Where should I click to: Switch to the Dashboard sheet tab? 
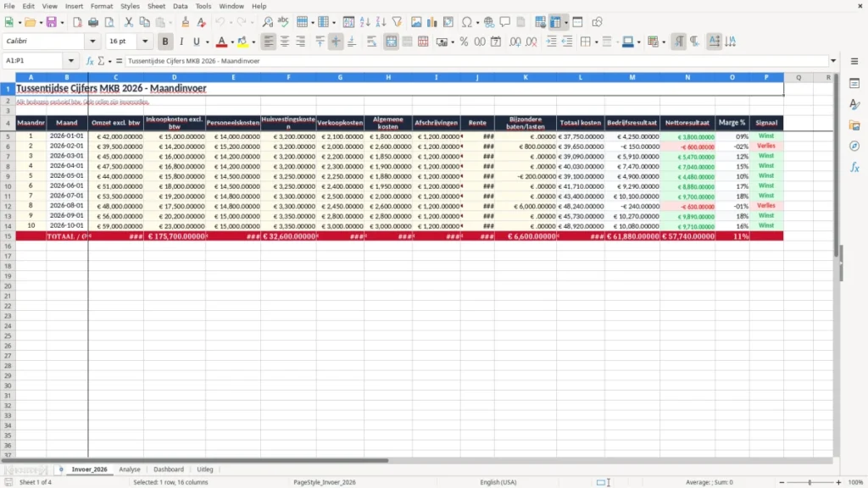169,469
